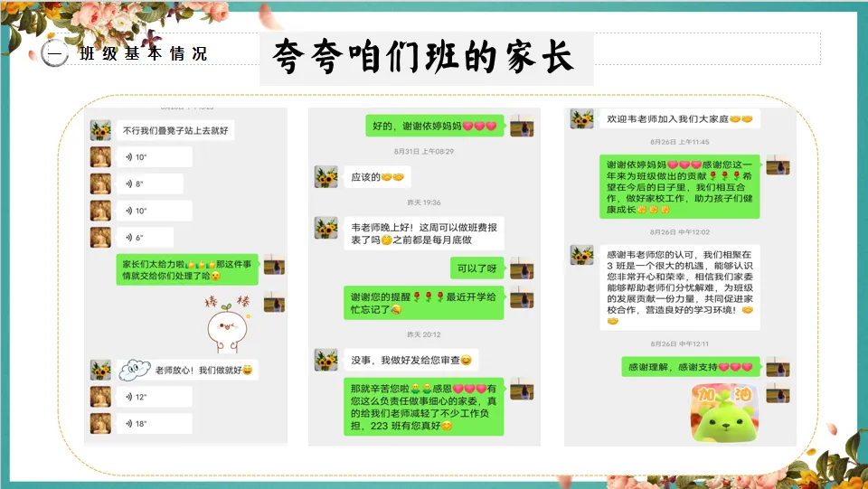This screenshot has height=489, width=868.
Task: Click the timestamp "8月26日 中午12:11"
Action: coord(680,344)
